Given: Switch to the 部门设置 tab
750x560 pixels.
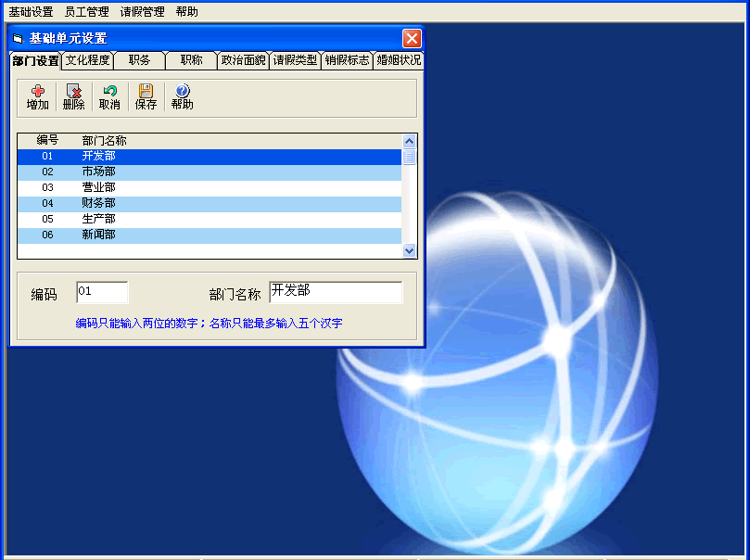Looking at the screenshot, I should click(36, 61).
